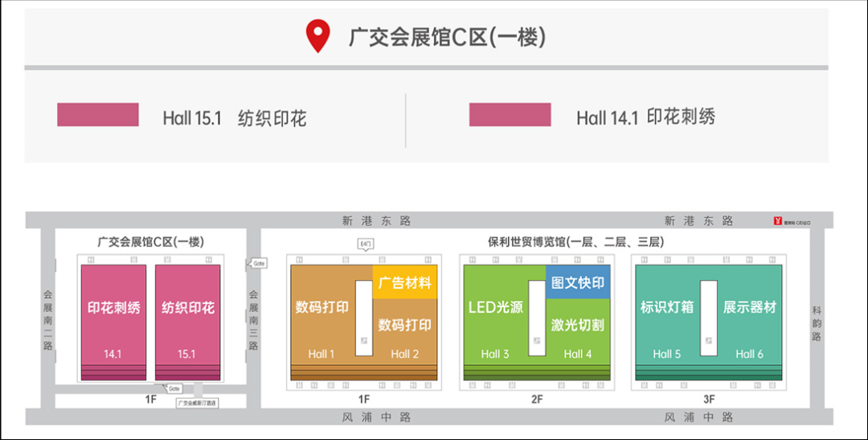The width and height of the screenshot is (868, 440).
Task: Select the 数码打印 label above Hall 1
Action: (x=321, y=307)
